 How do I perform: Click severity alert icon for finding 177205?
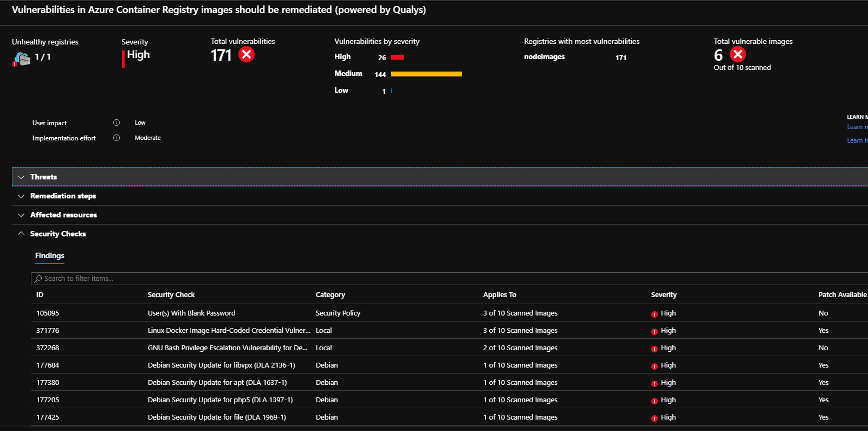pyautogui.click(x=655, y=401)
